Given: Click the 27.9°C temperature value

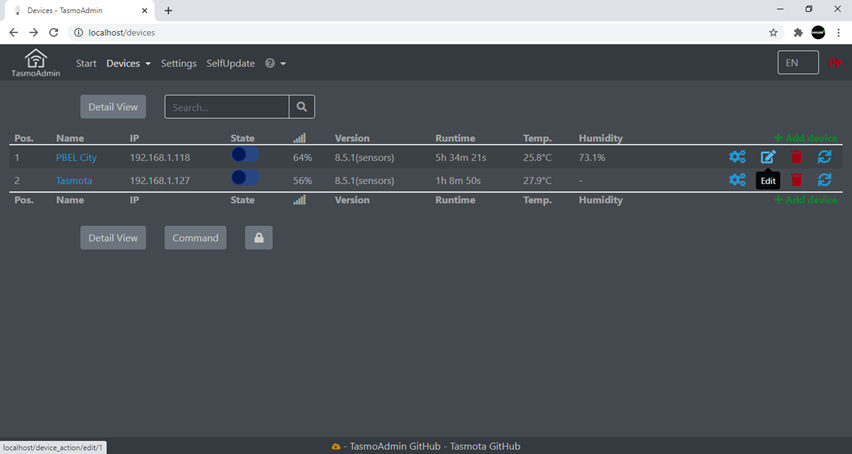Looking at the screenshot, I should coord(537,180).
